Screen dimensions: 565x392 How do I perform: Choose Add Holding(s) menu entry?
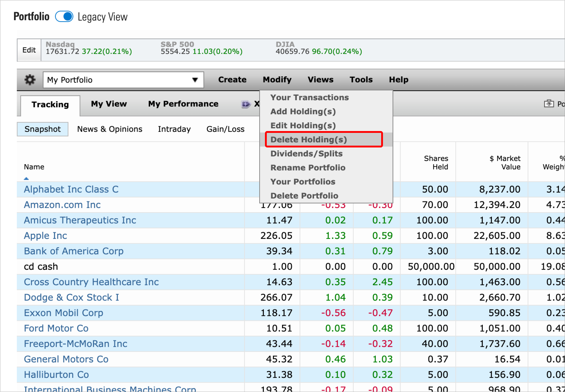[303, 111]
